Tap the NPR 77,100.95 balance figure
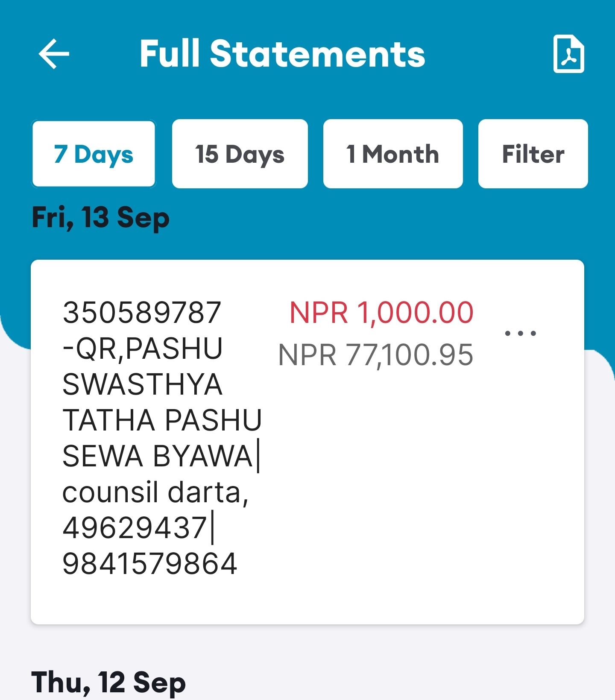The image size is (615, 700). point(375,355)
